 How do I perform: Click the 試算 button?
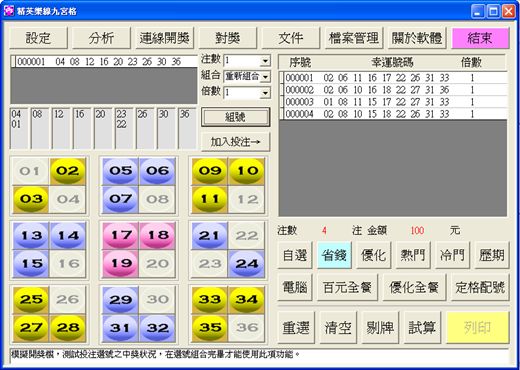point(422,328)
